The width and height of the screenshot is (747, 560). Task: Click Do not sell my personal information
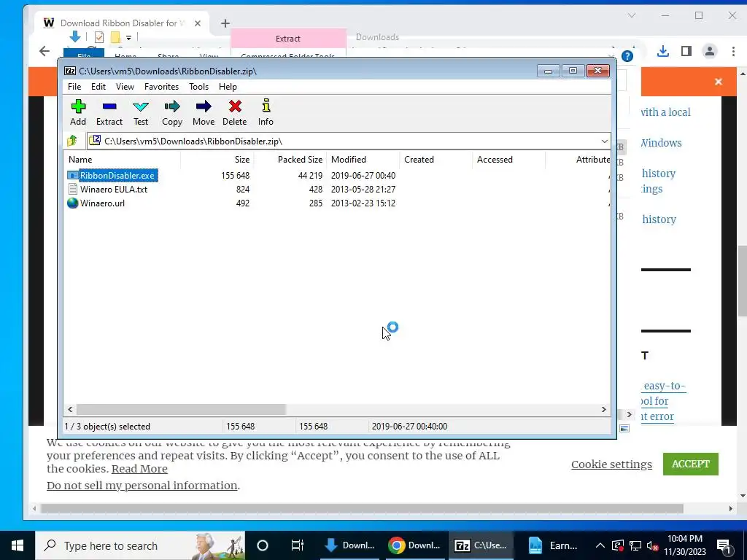tap(142, 485)
